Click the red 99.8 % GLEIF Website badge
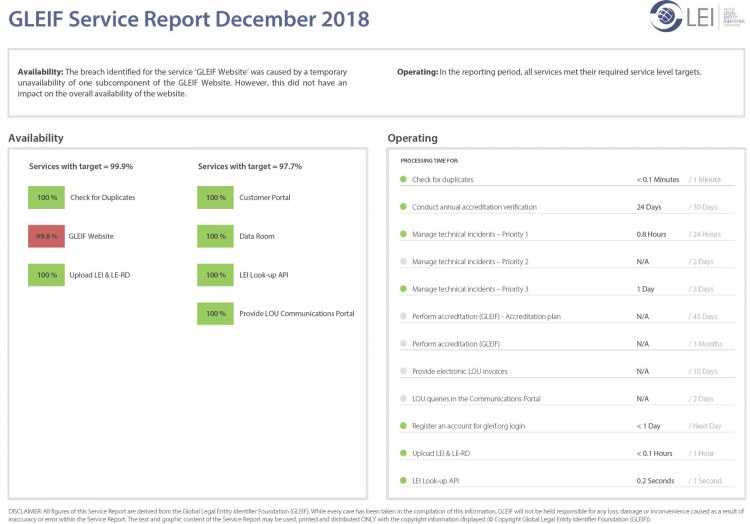 pos(46,236)
